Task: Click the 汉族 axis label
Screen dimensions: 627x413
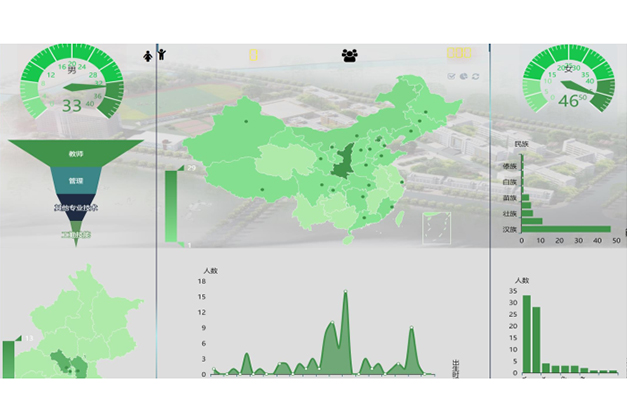Action: (x=510, y=229)
